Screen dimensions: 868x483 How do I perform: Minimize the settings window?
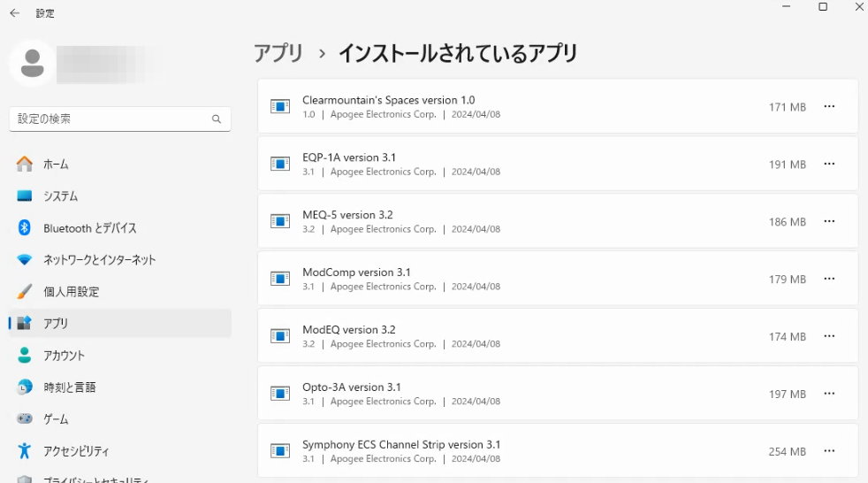786,7
